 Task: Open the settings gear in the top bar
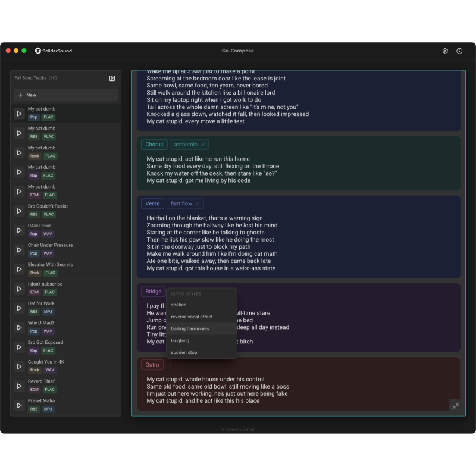(x=444, y=51)
